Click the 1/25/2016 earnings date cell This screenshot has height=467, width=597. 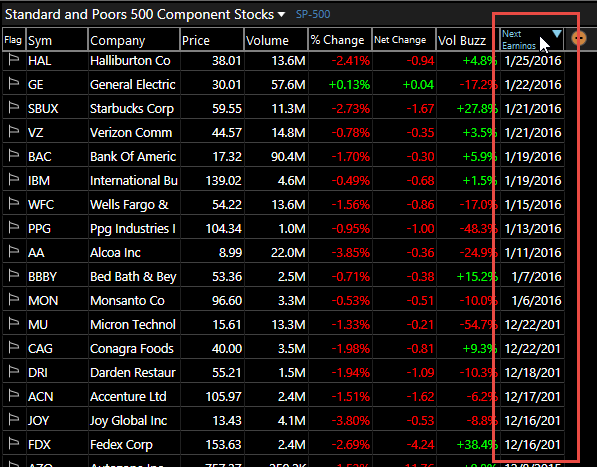click(x=532, y=61)
